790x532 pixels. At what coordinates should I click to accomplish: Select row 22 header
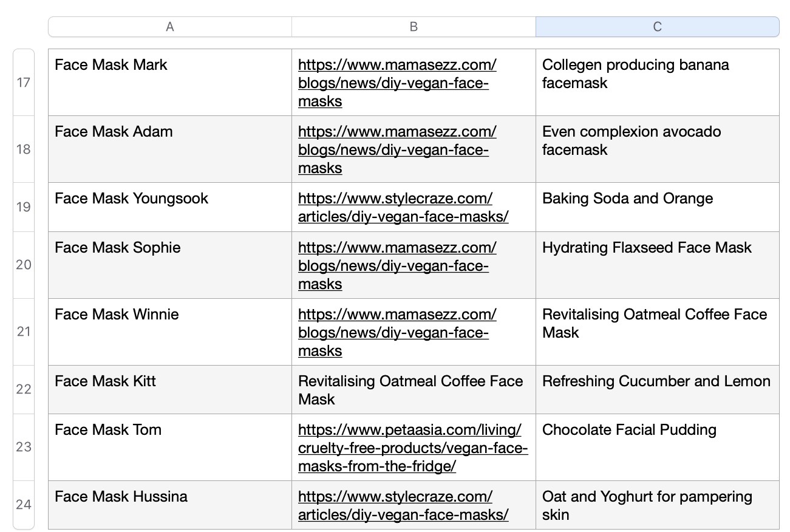pyautogui.click(x=24, y=389)
